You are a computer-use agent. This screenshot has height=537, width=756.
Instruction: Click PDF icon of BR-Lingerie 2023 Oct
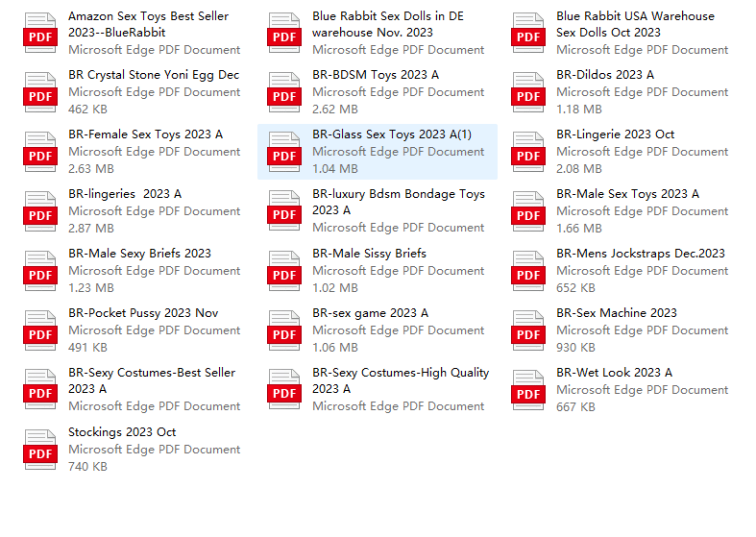(x=528, y=153)
